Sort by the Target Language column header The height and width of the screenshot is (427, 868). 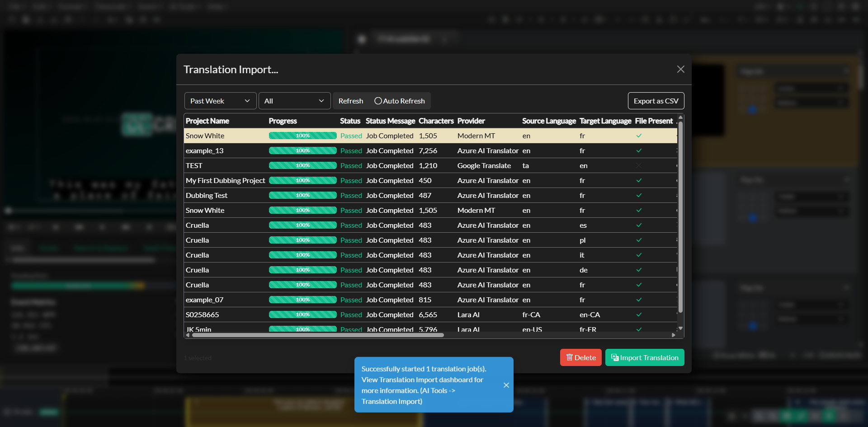pyautogui.click(x=605, y=121)
